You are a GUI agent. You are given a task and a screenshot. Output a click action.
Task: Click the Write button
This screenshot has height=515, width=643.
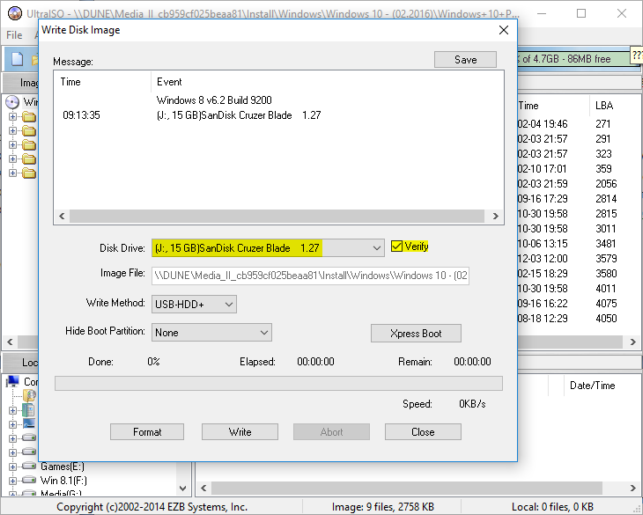(240, 432)
